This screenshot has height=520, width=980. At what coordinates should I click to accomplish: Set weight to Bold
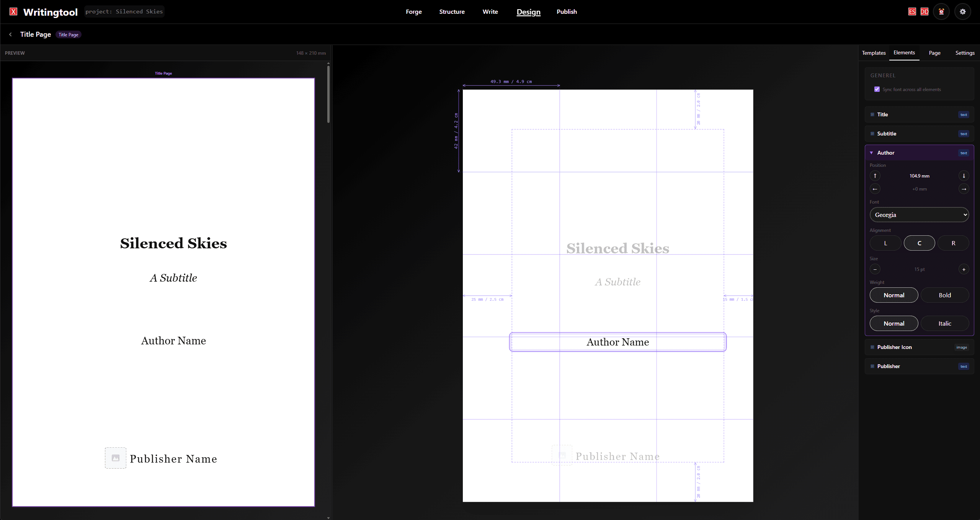coord(945,295)
